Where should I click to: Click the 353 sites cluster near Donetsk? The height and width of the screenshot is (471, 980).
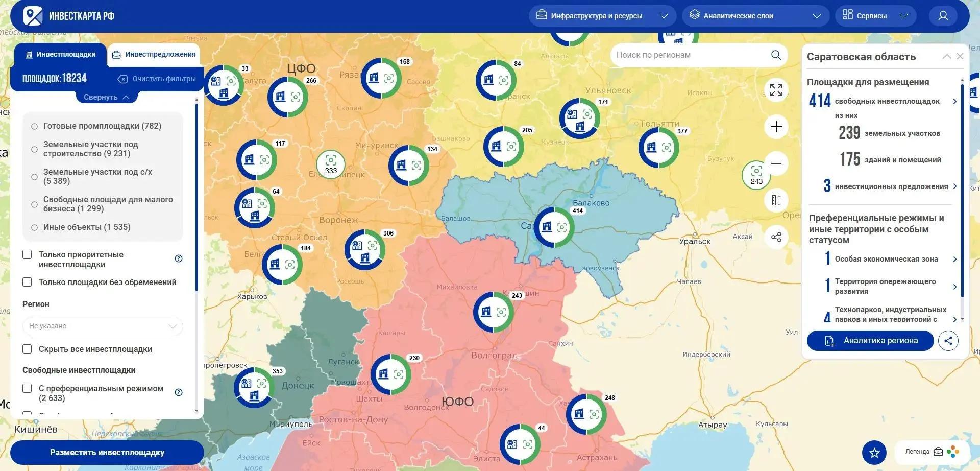coord(254,387)
